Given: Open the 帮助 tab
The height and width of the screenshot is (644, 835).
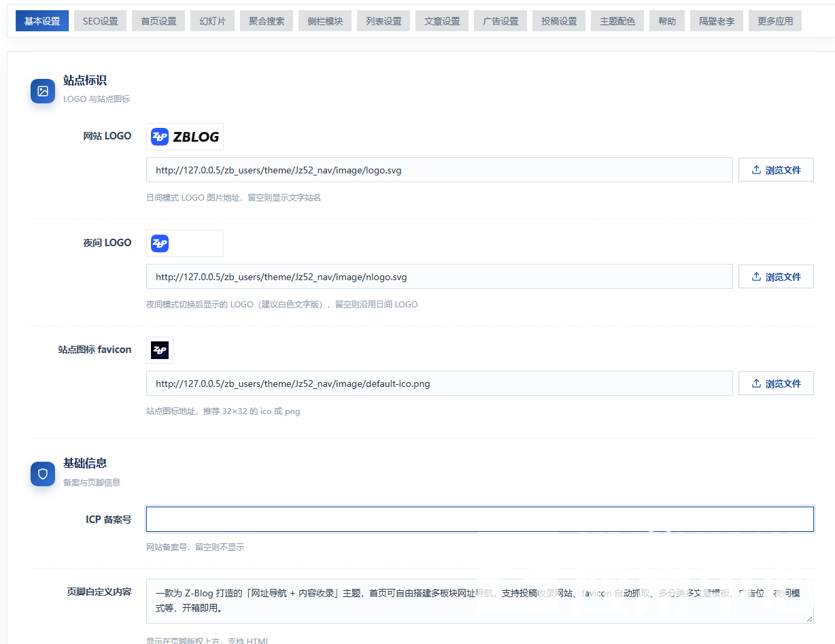Looking at the screenshot, I should (667, 21).
